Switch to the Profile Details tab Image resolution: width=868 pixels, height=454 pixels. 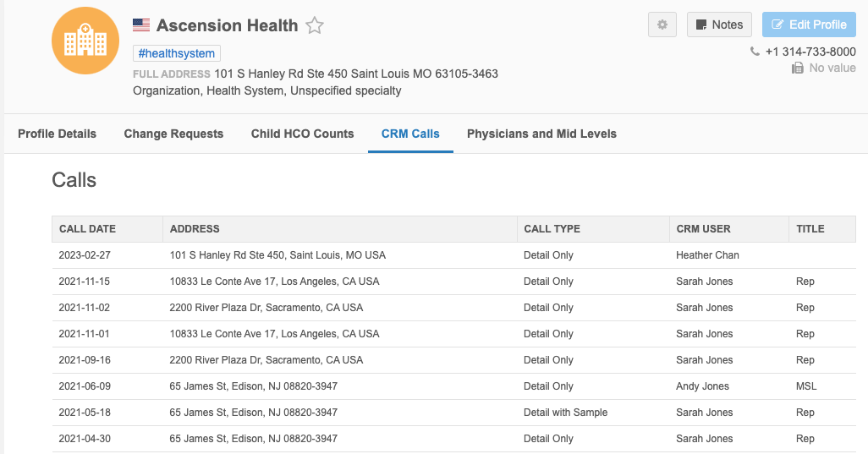pos(57,134)
